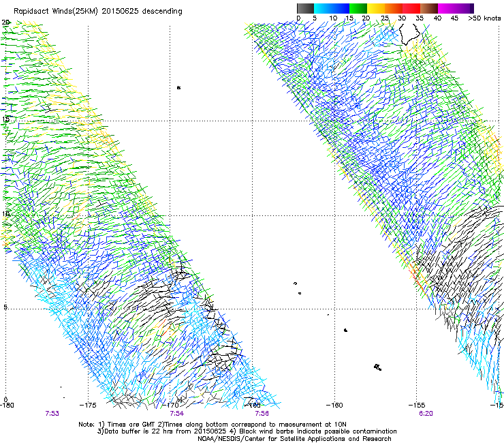The image size is (504, 443).
Task: Click the yellow 20-25 knots color swatch
Action: click(376, 8)
